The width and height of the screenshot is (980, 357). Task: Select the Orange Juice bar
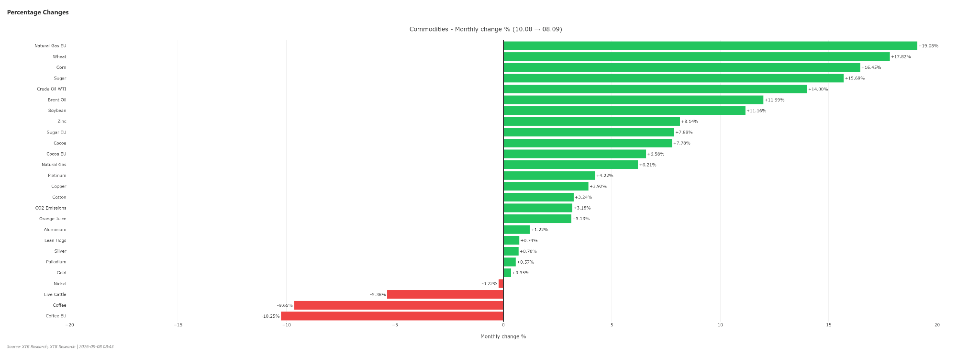click(x=537, y=219)
